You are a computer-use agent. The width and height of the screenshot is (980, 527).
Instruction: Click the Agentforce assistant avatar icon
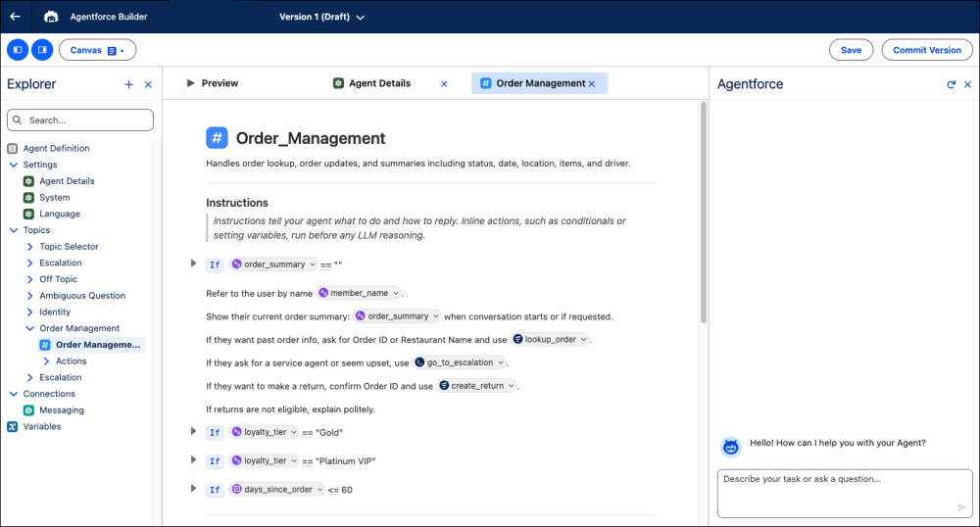pos(731,447)
